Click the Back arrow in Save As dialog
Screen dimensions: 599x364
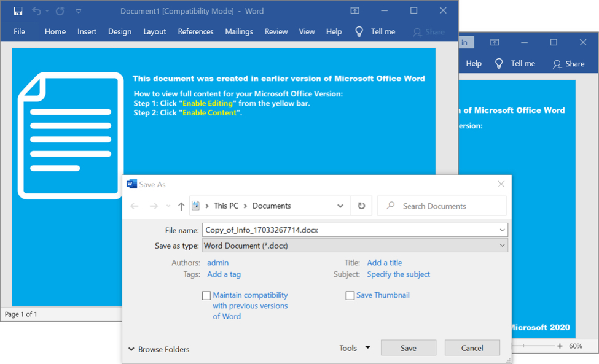point(135,206)
